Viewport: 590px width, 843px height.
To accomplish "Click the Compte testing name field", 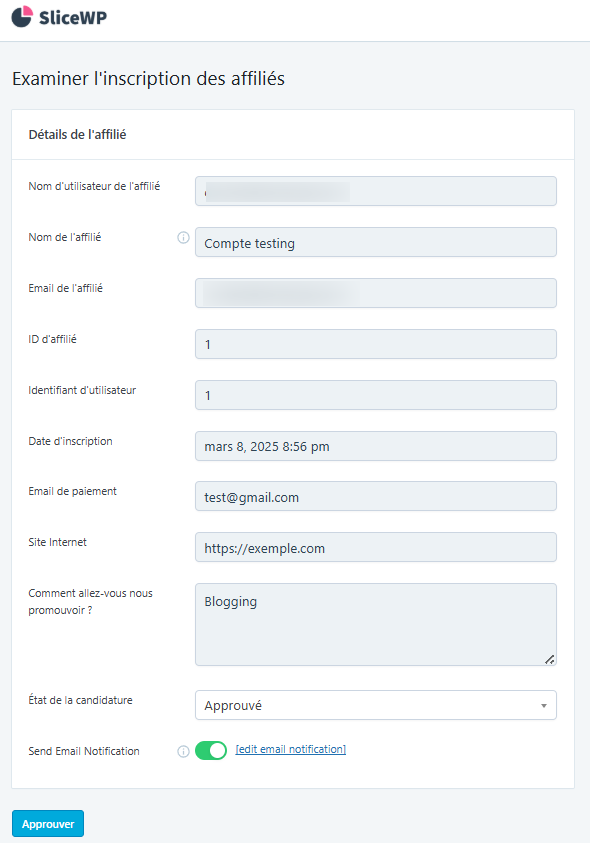I will point(375,242).
